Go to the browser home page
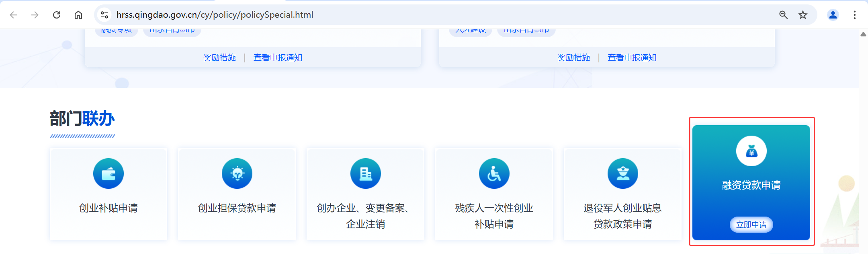Image resolution: width=868 pixels, height=254 pixels. 78,15
